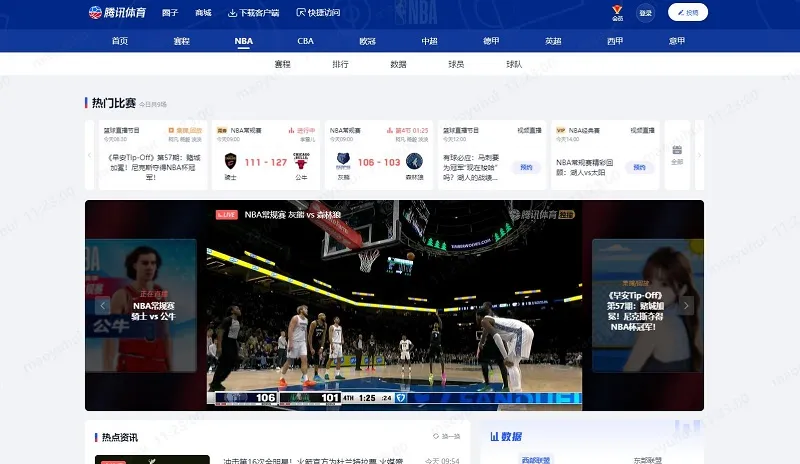Open the first 热点资讯 news thumbnail
Viewport: 800px width, 464px height.
(152, 459)
